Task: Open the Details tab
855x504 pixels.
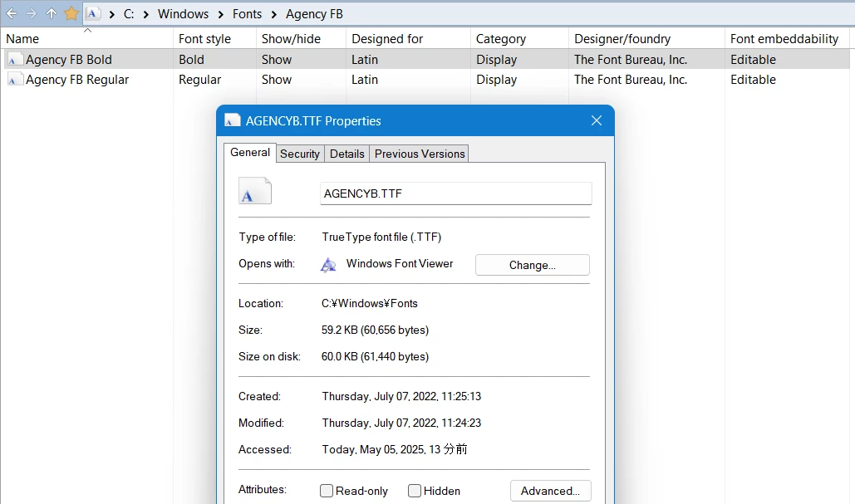Action: coord(346,154)
